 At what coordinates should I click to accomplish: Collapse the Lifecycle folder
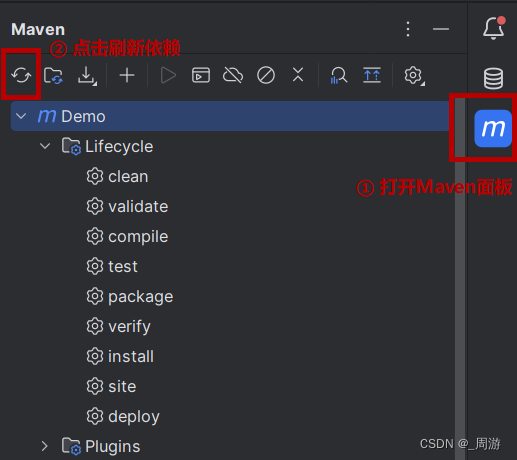pos(45,146)
